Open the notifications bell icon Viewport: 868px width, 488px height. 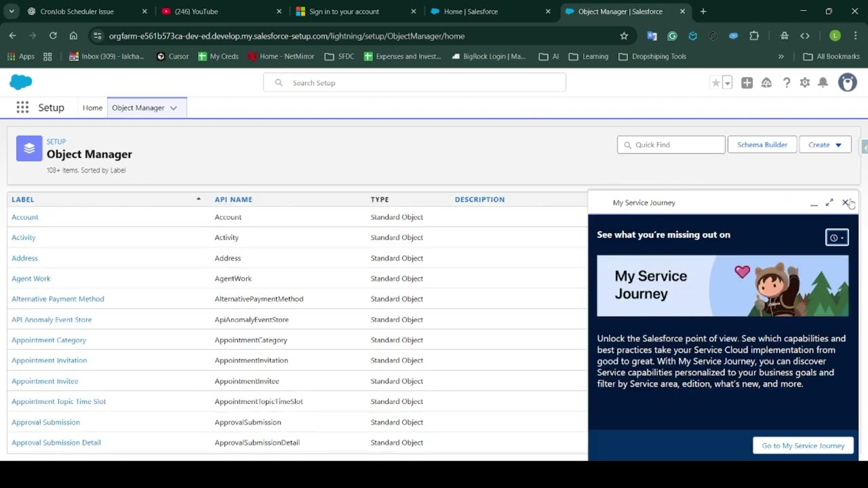[823, 83]
